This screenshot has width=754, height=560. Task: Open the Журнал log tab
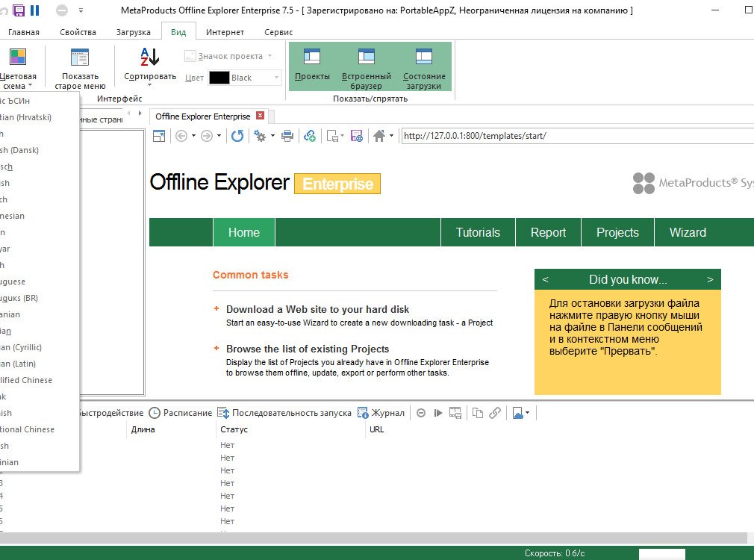click(381, 413)
